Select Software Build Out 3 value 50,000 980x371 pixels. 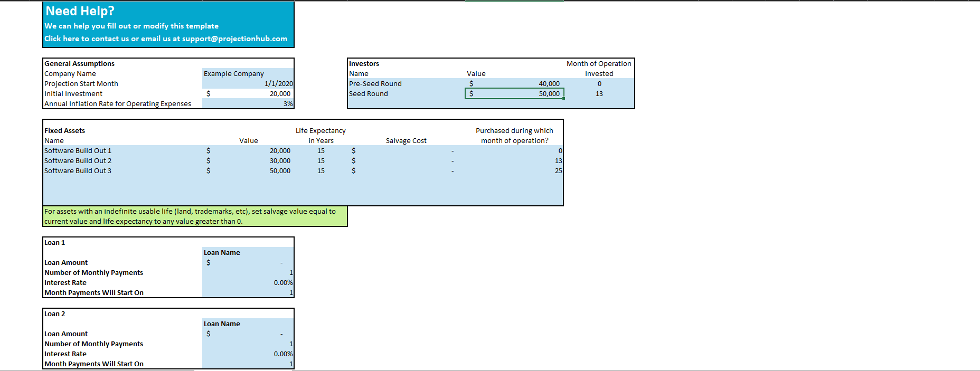248,170
